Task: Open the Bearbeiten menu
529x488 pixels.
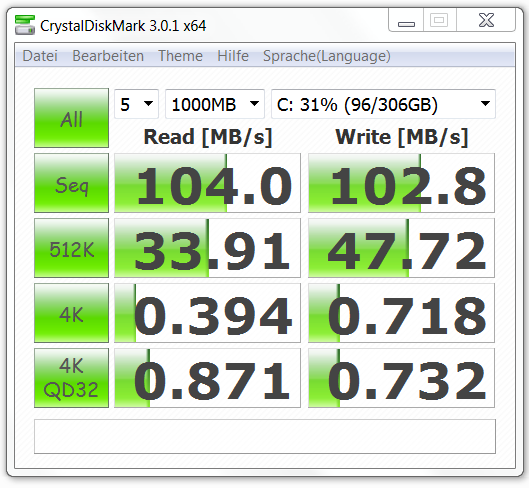Action: tap(108, 56)
